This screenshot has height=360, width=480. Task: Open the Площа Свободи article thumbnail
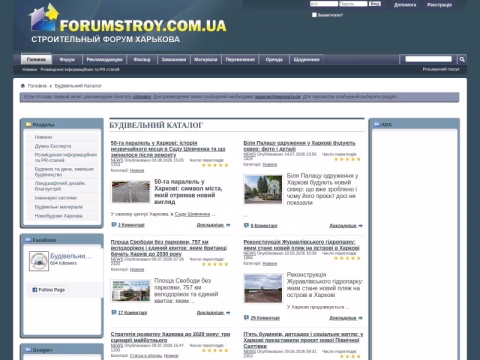tap(131, 291)
